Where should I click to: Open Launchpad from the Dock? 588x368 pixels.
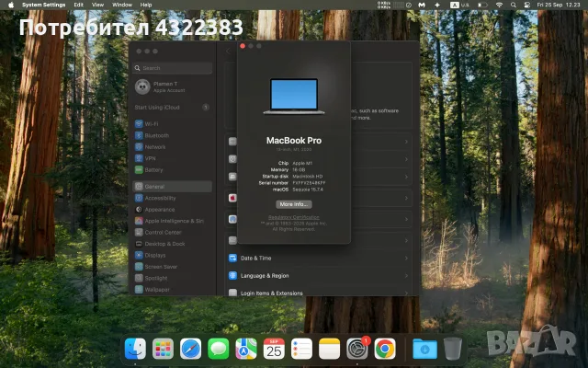[163, 349]
